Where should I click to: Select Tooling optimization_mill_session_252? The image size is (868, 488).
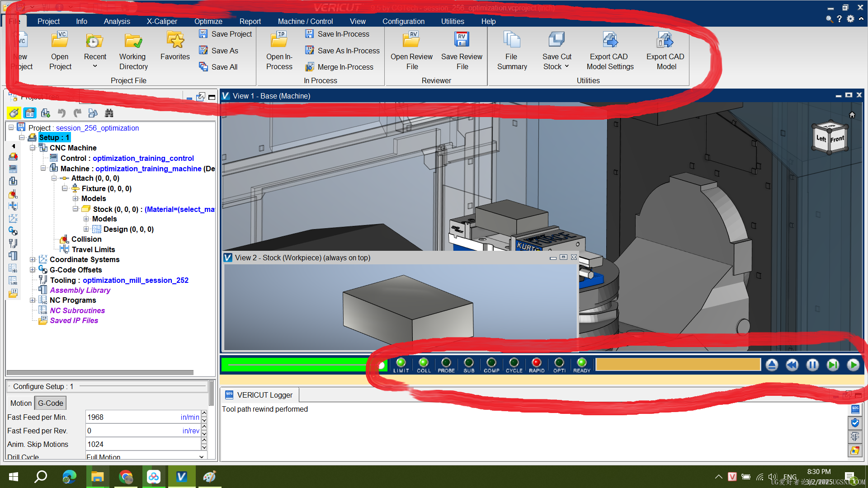pos(119,280)
